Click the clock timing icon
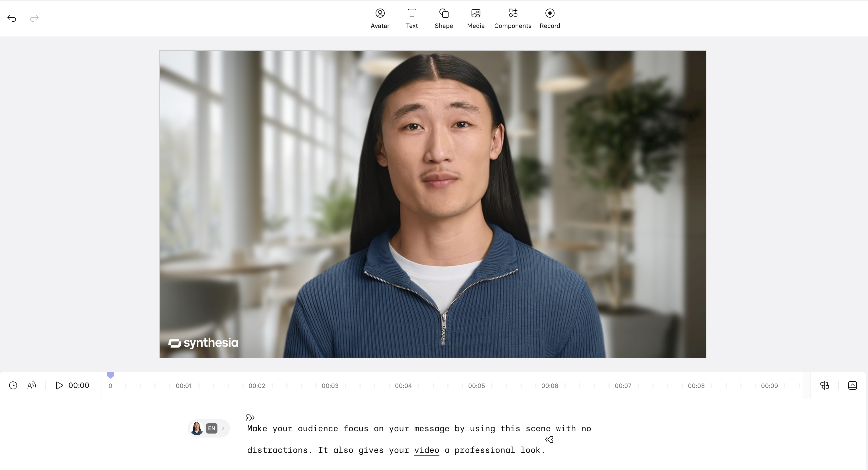Viewport: 868px width, 470px height. click(13, 385)
